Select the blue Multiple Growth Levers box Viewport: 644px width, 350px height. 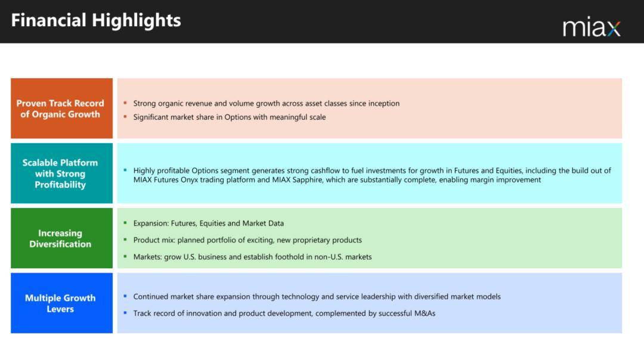[61, 303]
